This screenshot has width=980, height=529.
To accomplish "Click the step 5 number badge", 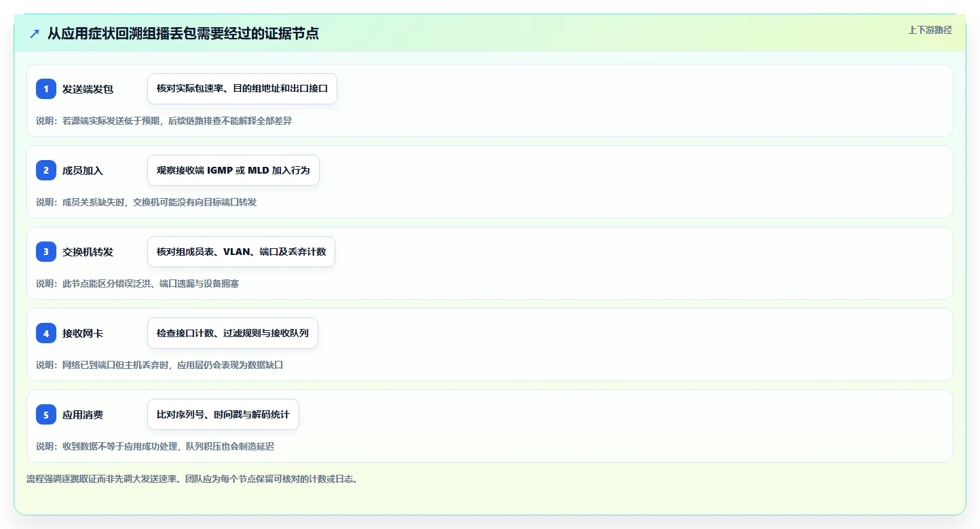I will click(46, 414).
